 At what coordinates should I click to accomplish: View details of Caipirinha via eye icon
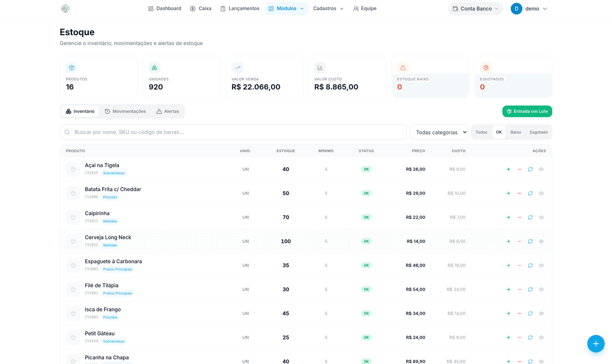(541, 217)
